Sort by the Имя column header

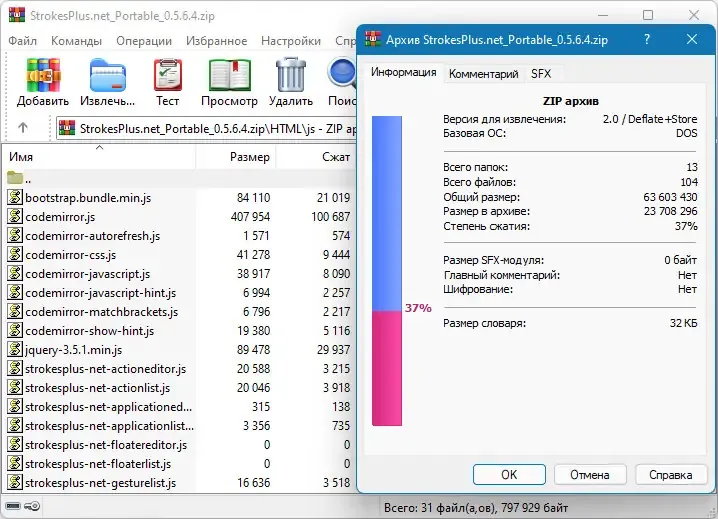tap(99, 157)
